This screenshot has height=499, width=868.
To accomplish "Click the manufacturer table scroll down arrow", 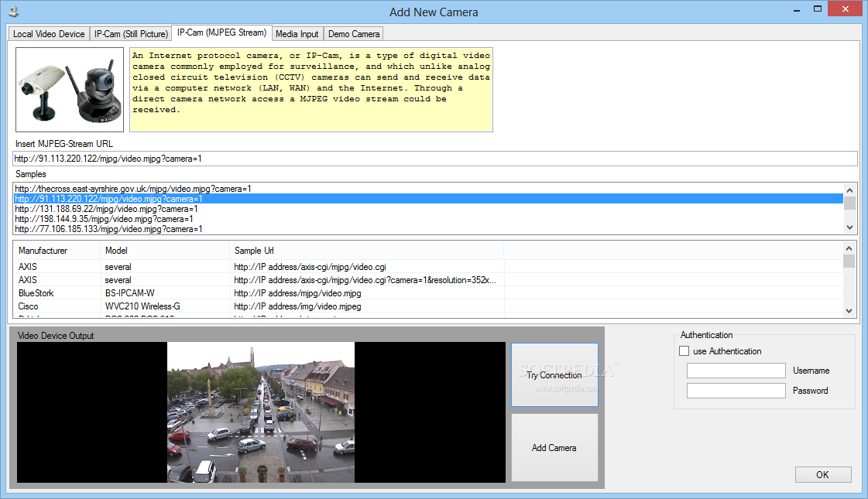I will coord(849,311).
